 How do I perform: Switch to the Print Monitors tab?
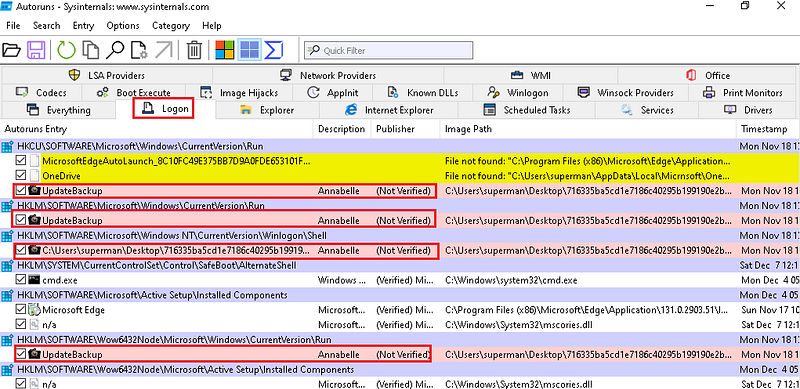[x=743, y=93]
